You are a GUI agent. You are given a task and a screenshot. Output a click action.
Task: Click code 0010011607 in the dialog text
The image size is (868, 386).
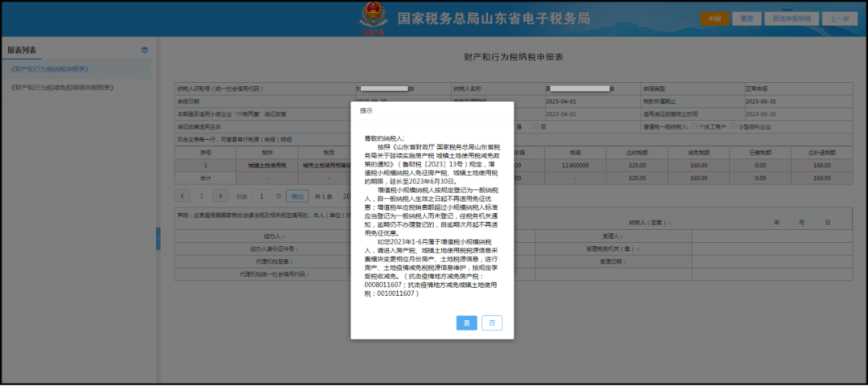(394, 293)
